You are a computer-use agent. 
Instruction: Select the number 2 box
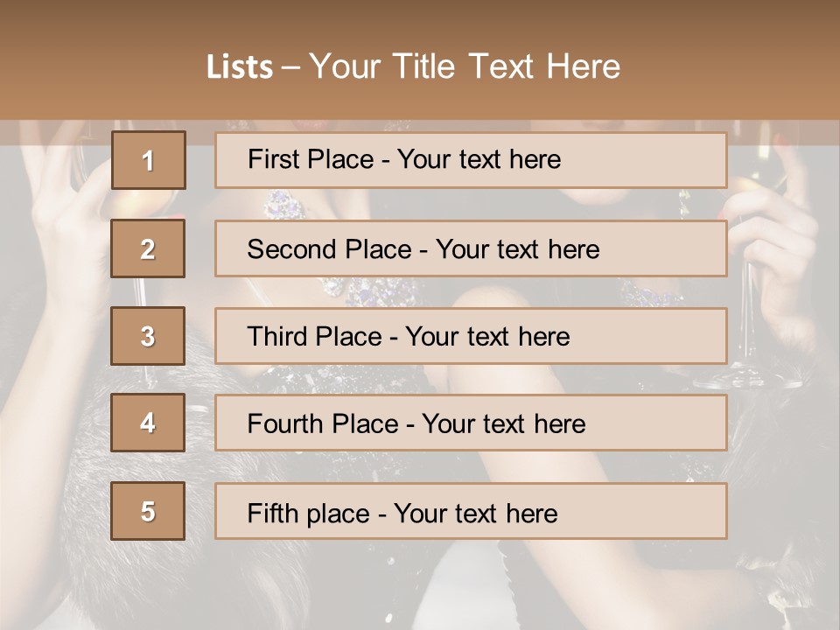(x=148, y=248)
